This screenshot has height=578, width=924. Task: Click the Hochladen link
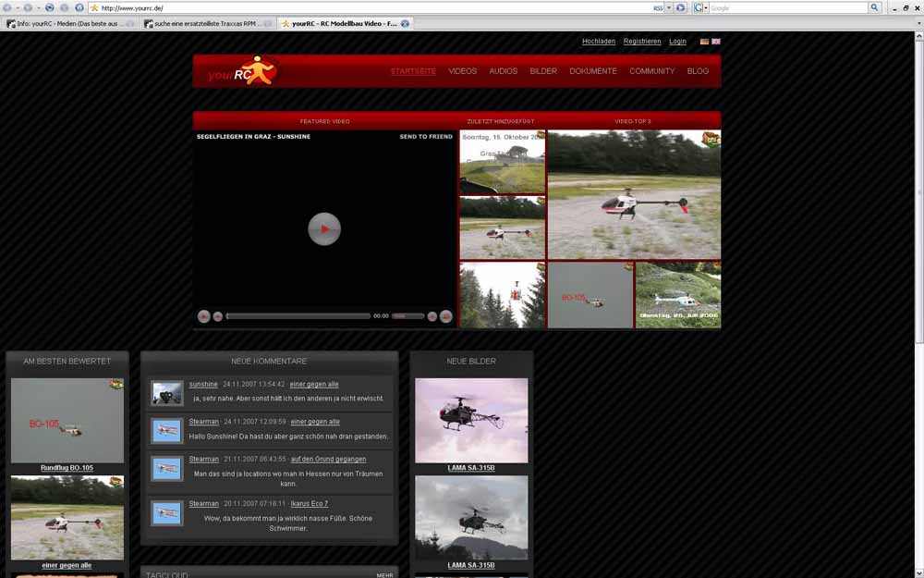point(599,42)
